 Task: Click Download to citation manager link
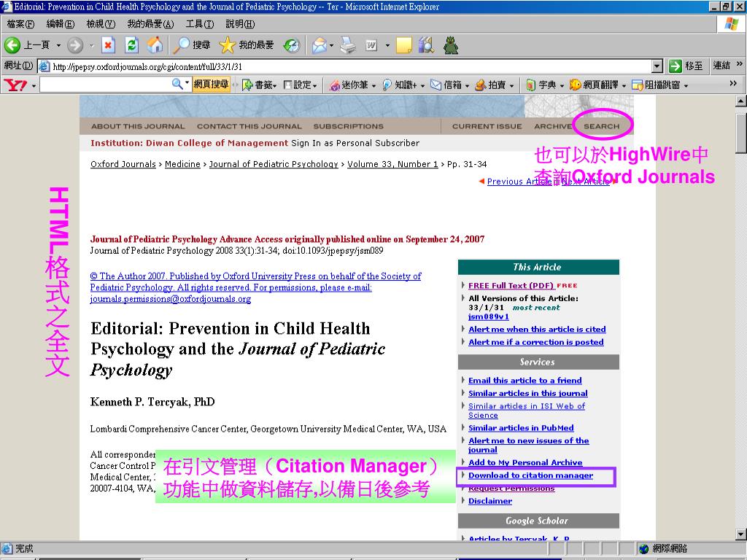coord(531,475)
